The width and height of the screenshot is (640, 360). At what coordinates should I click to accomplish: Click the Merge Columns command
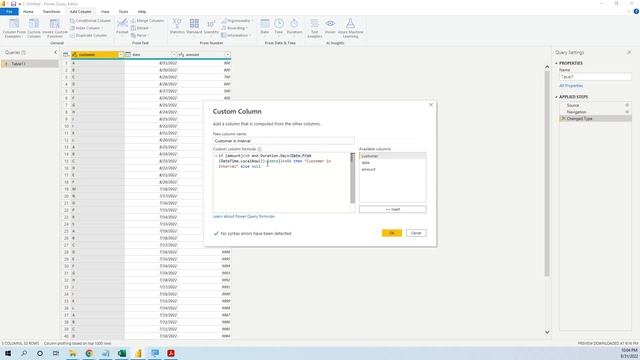[x=147, y=21]
